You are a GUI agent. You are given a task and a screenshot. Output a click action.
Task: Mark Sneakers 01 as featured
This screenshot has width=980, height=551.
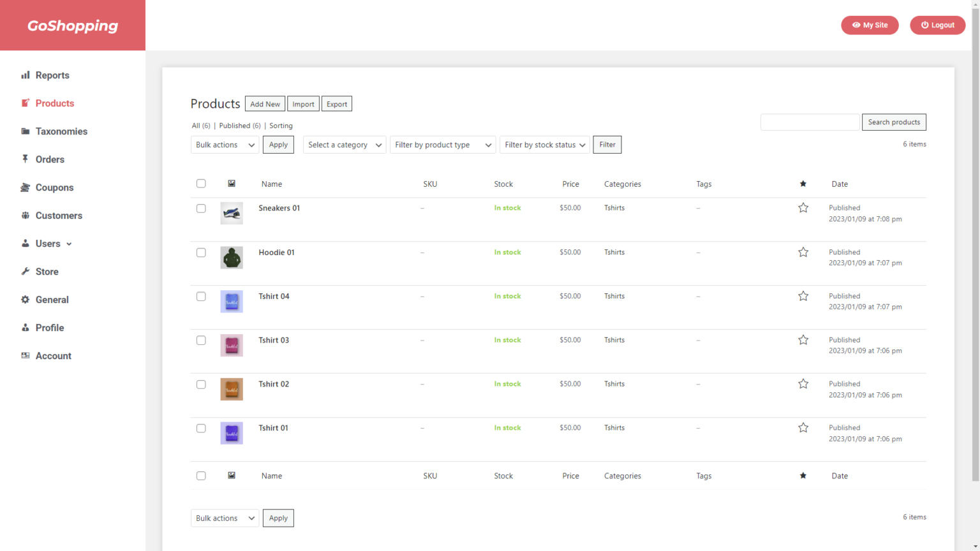click(803, 207)
